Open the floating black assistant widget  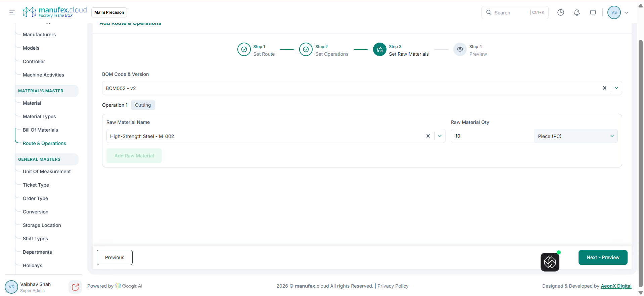point(550,262)
